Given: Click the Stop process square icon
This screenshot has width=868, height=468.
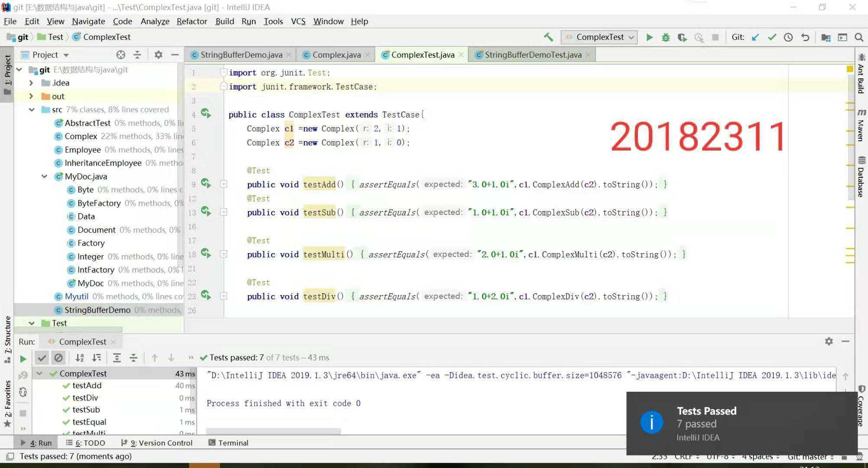Looking at the screenshot, I should [715, 37].
